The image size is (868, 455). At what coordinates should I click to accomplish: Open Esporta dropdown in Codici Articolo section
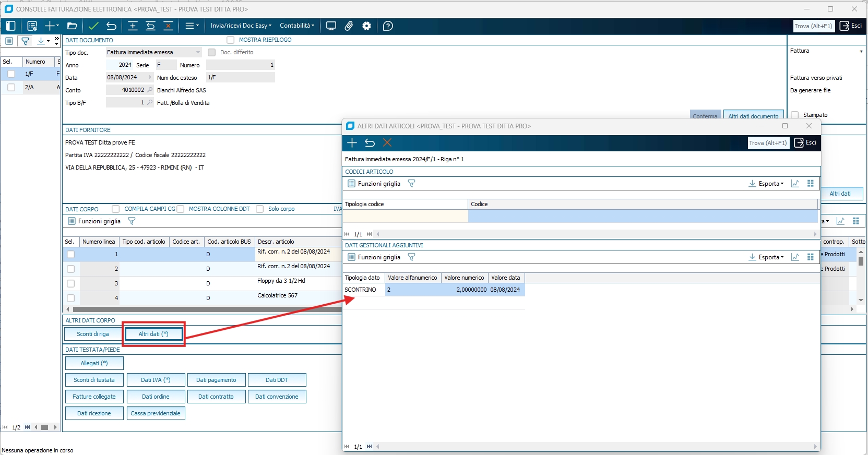click(766, 184)
